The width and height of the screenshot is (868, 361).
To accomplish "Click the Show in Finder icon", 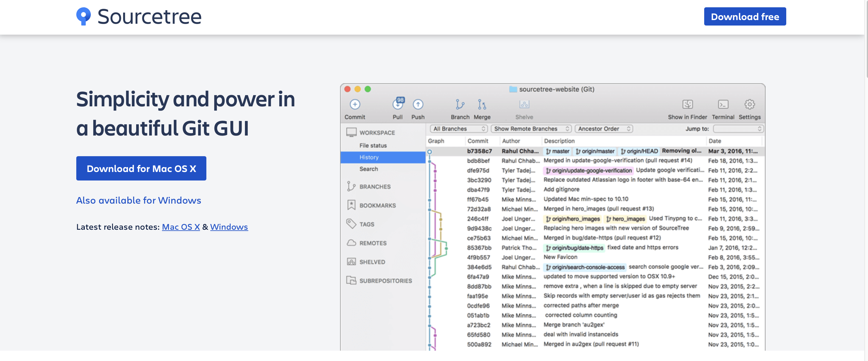I will (x=687, y=105).
